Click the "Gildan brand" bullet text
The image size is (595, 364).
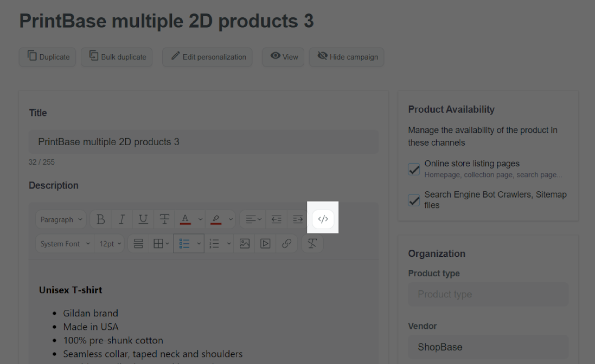click(91, 313)
